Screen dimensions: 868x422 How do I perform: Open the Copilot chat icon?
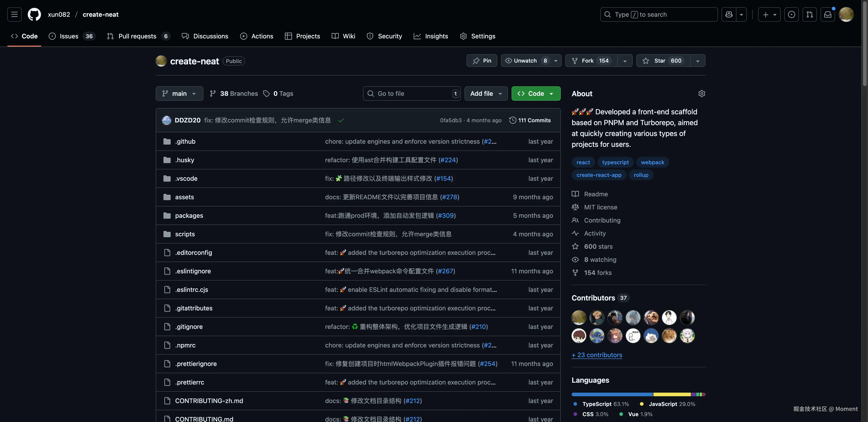[x=729, y=14]
